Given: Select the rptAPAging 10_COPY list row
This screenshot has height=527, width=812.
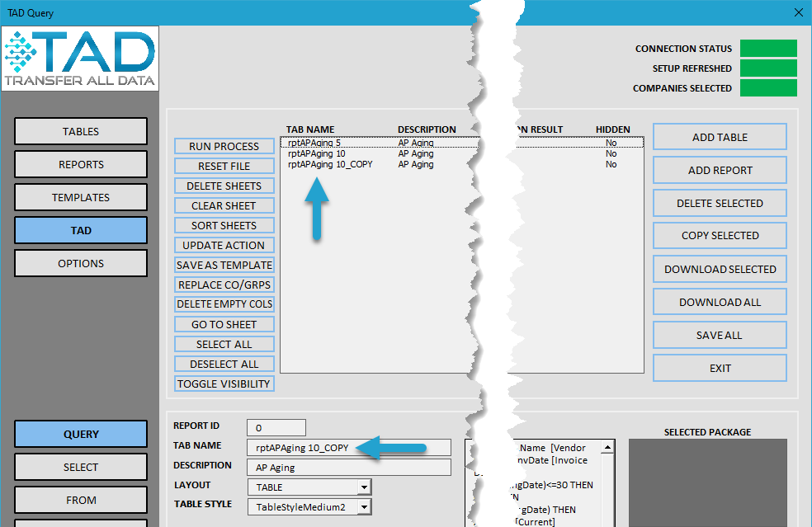Looking at the screenshot, I should pyautogui.click(x=462, y=165).
